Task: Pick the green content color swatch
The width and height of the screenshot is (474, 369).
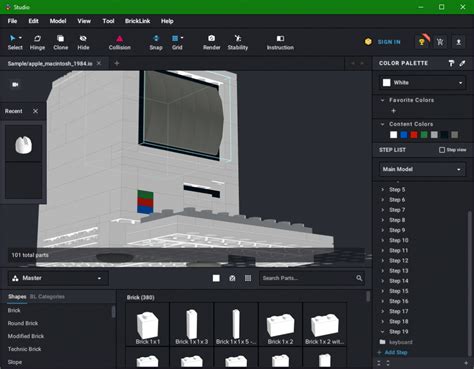Action: 424,135
